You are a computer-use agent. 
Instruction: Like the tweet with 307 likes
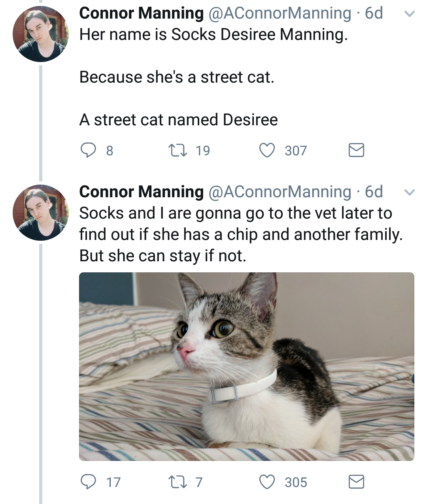click(267, 150)
